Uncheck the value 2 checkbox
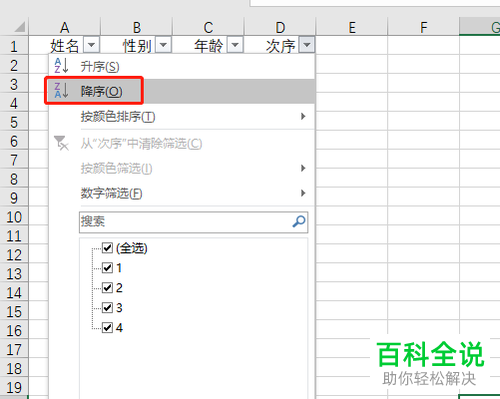Viewport: 500px width, 399px height. [x=107, y=287]
